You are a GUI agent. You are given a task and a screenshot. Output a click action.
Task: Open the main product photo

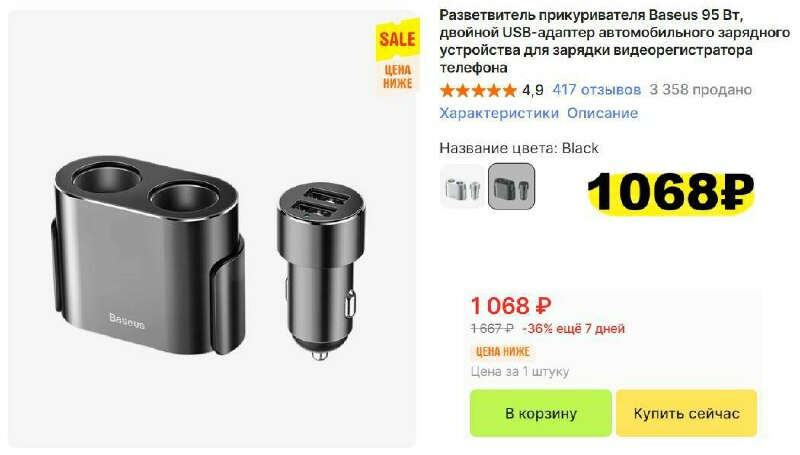tap(212, 229)
